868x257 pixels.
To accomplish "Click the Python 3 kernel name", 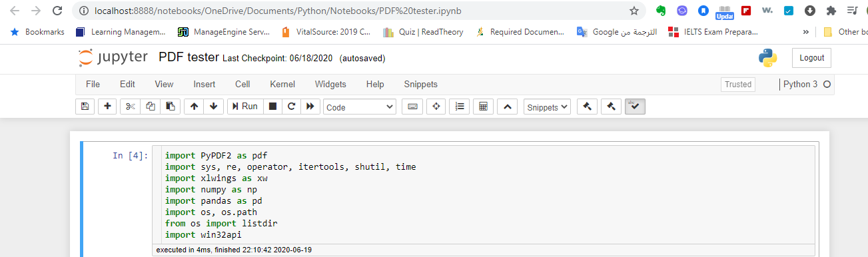I will [x=800, y=85].
